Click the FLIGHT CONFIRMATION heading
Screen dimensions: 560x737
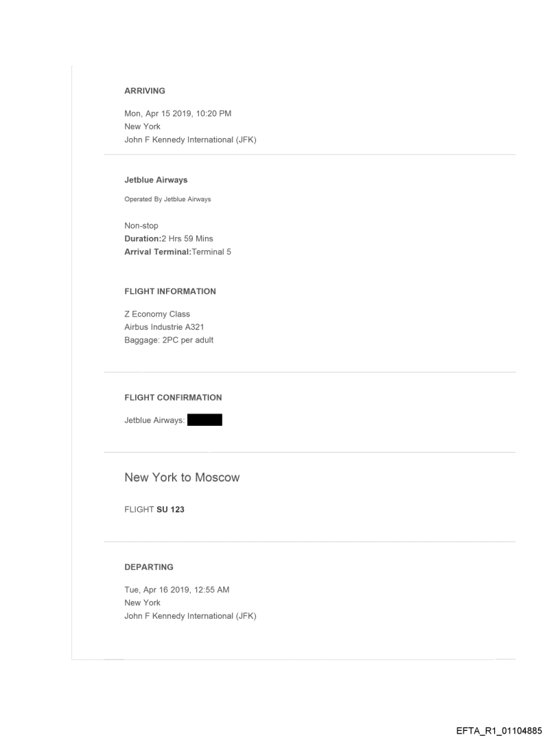[173, 398]
